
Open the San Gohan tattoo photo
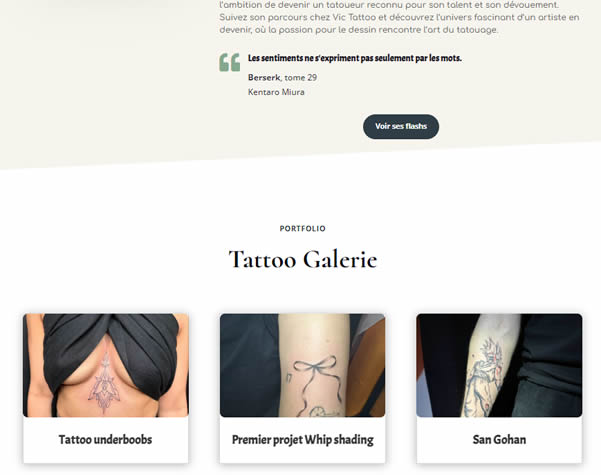click(499, 365)
